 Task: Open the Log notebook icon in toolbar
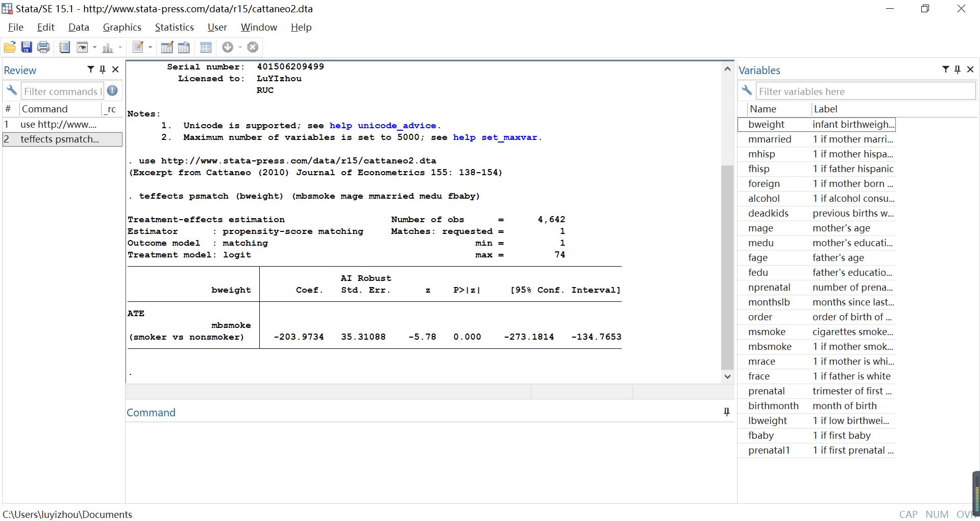tap(64, 48)
